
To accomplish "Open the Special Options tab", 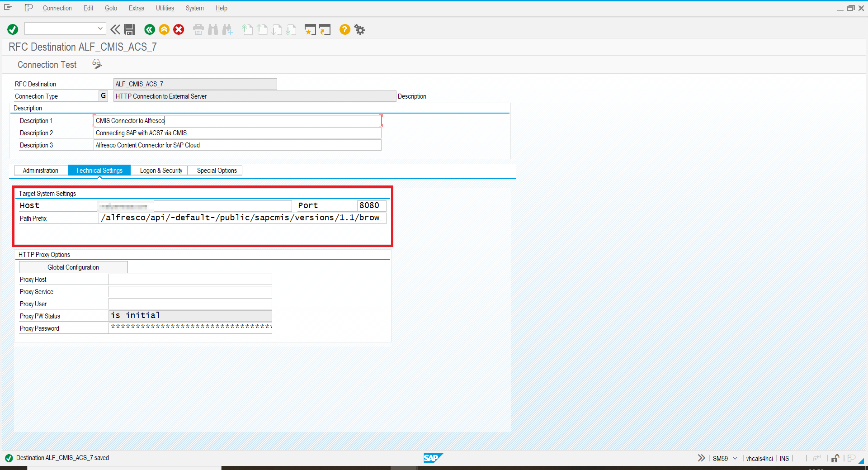I will (x=217, y=171).
